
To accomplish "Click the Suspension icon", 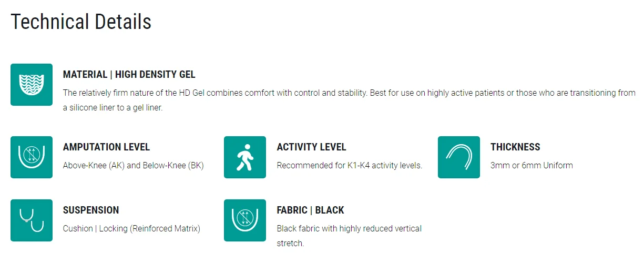I will 32,220.
